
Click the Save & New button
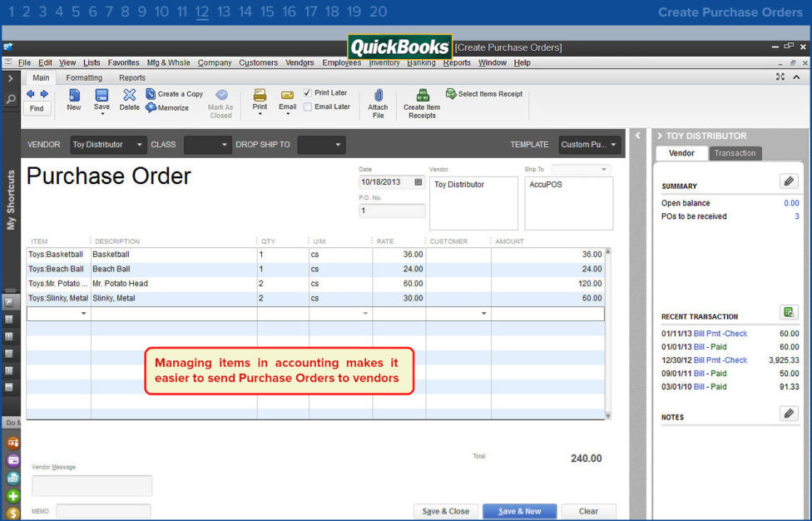pos(519,511)
